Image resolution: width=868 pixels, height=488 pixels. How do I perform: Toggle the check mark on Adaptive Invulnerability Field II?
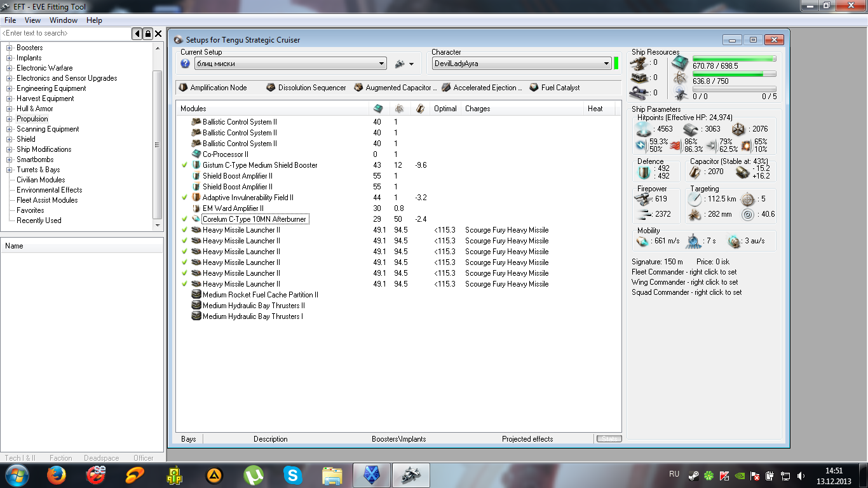[x=185, y=198]
